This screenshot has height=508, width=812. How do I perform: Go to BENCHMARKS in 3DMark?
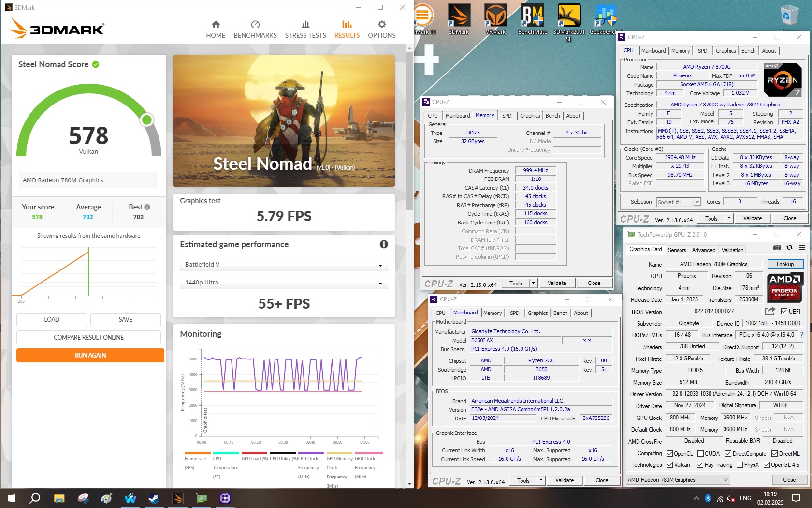tap(255, 30)
